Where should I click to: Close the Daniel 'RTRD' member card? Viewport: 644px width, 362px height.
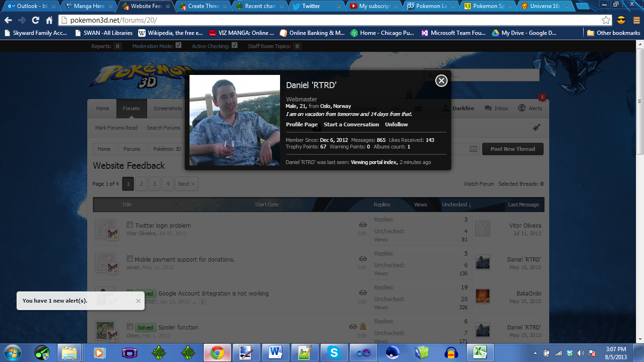pyautogui.click(x=441, y=81)
